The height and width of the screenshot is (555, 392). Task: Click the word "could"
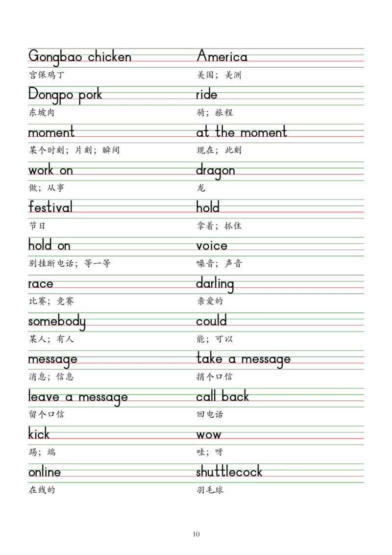pos(211,322)
